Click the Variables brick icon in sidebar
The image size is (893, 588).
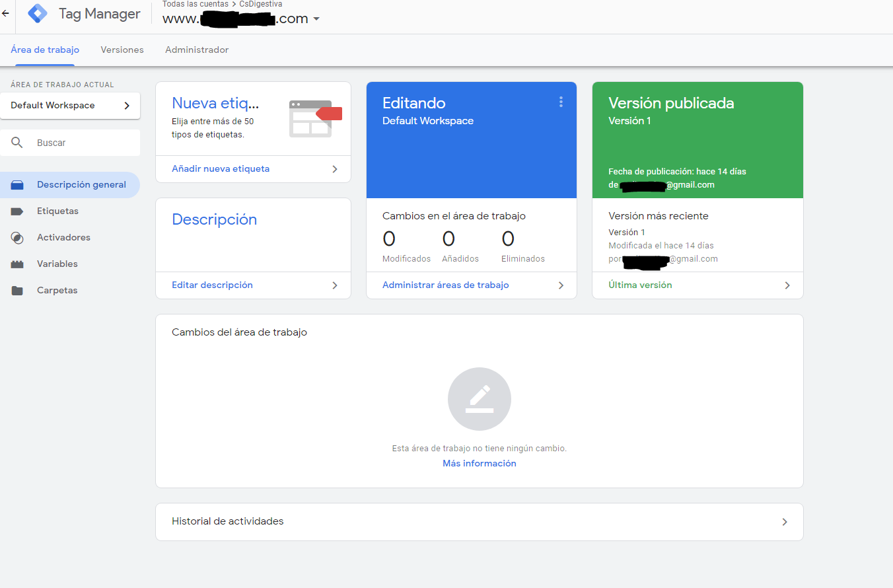(17, 264)
